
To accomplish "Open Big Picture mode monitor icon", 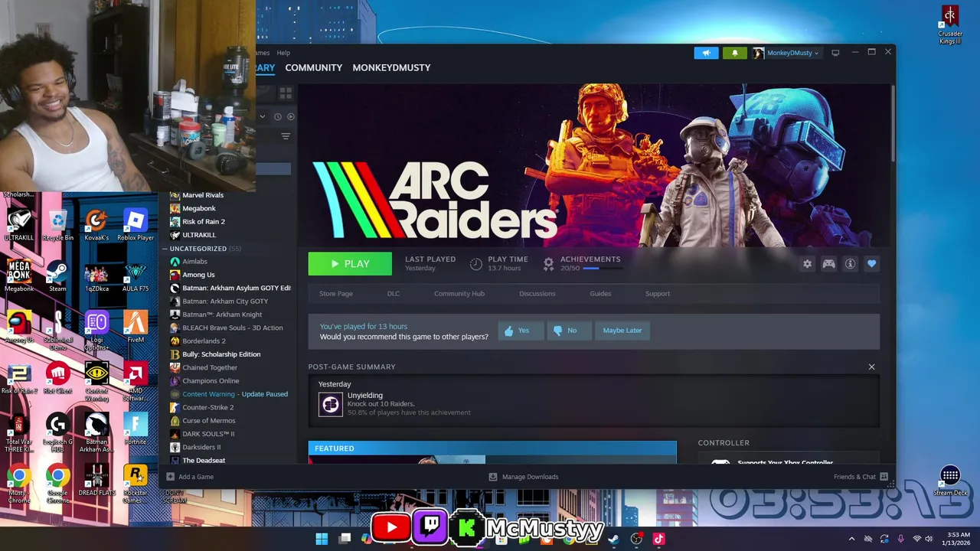I will point(835,53).
